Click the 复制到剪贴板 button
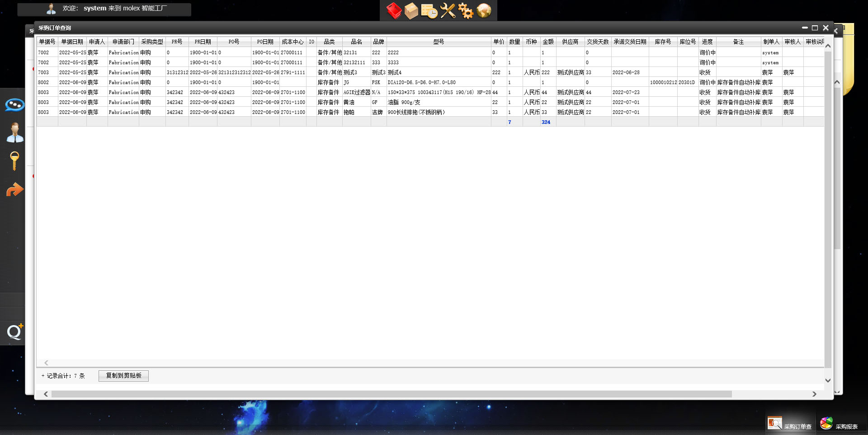The width and height of the screenshot is (868, 435). [x=123, y=376]
